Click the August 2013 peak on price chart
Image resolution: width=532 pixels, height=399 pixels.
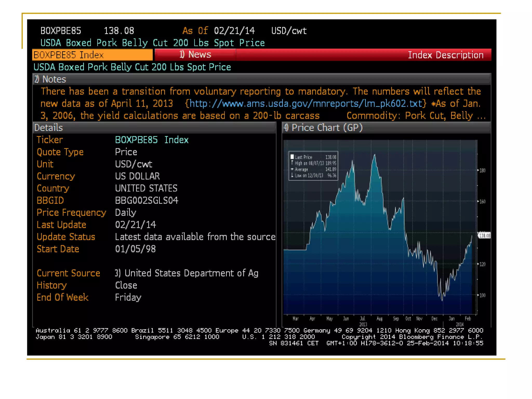pyautogui.click(x=374, y=155)
